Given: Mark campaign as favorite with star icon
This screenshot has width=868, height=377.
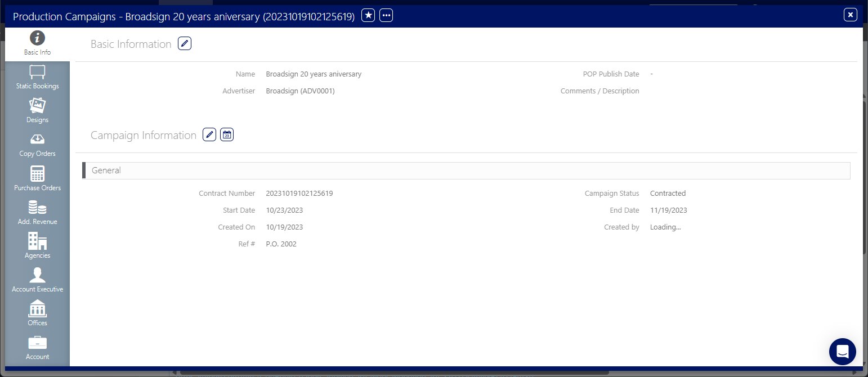Looking at the screenshot, I should [x=368, y=16].
